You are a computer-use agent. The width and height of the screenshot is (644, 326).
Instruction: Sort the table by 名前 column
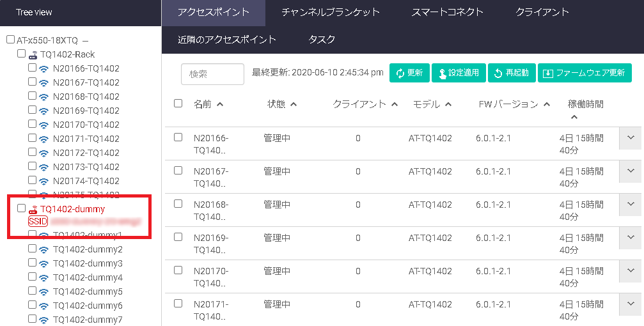point(208,104)
